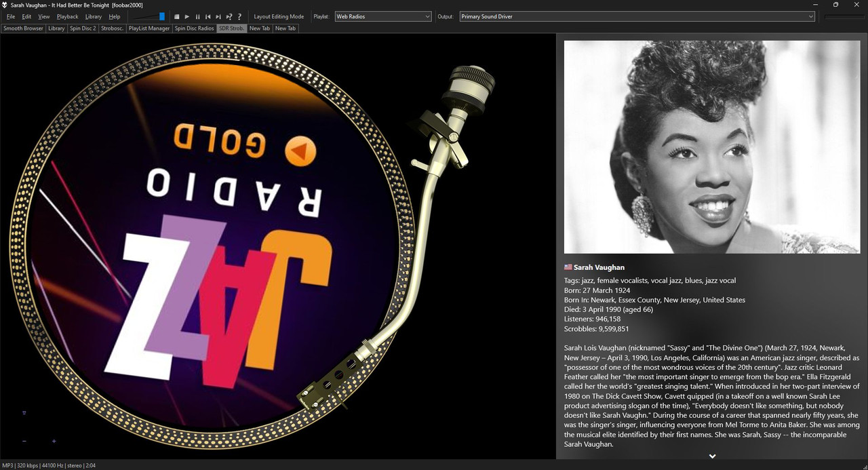Click the Sarah Vaughan artist name heading
Screen dimensions: 868x470
pyautogui.click(x=599, y=267)
